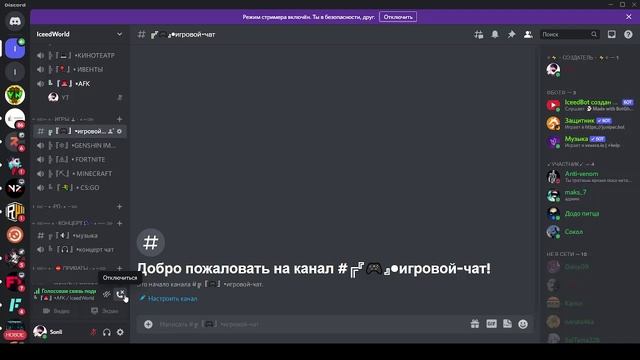Join the FORTNITE voice channel
This screenshot has width=640, height=360.
click(x=80, y=160)
